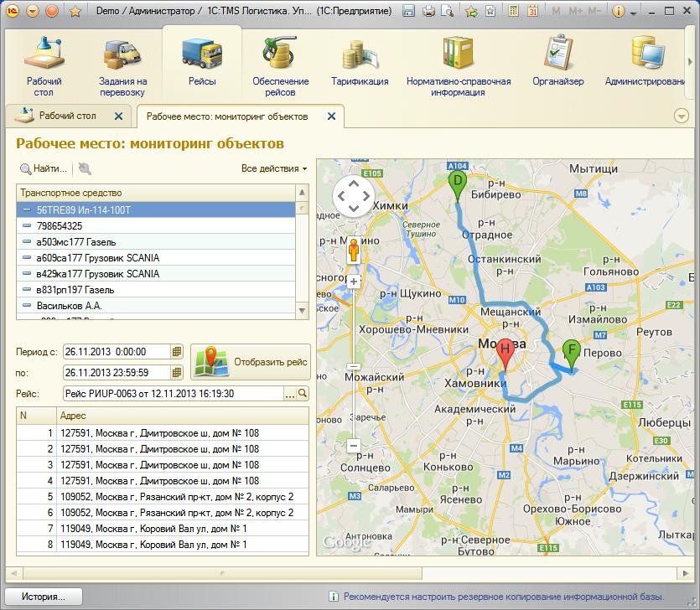The height and width of the screenshot is (610, 700).
Task: Open the date picker for Период с
Action: [177, 352]
